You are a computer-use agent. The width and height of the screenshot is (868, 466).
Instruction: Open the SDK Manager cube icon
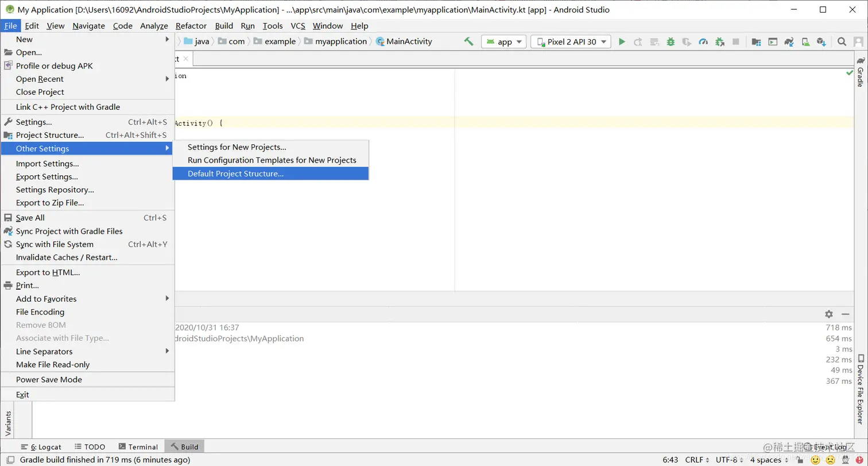point(821,41)
